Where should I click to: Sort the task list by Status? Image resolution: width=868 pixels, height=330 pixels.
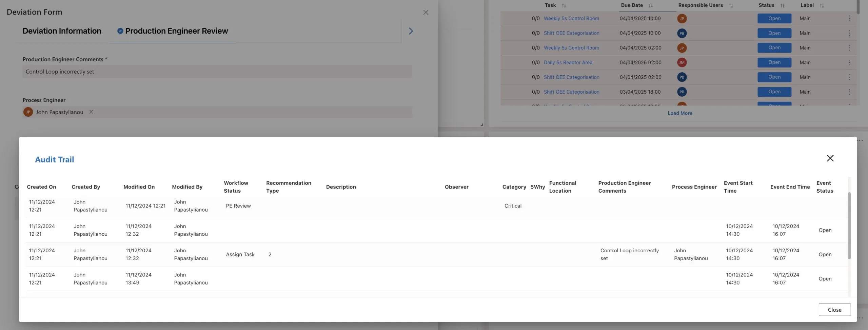coord(782,5)
